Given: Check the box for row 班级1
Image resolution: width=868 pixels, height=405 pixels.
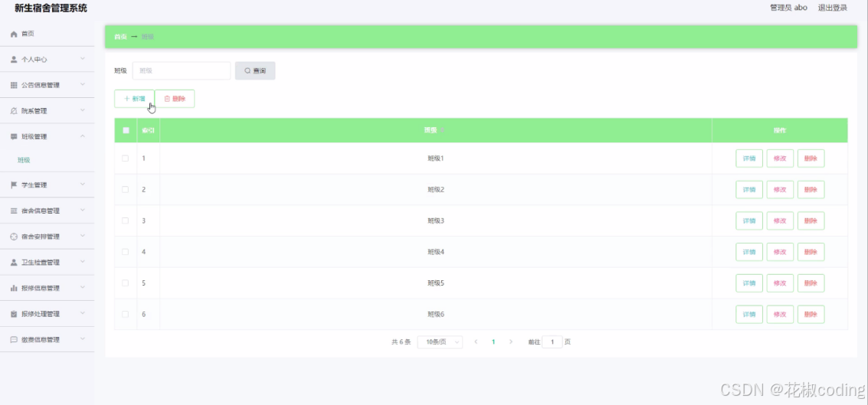Looking at the screenshot, I should [125, 158].
